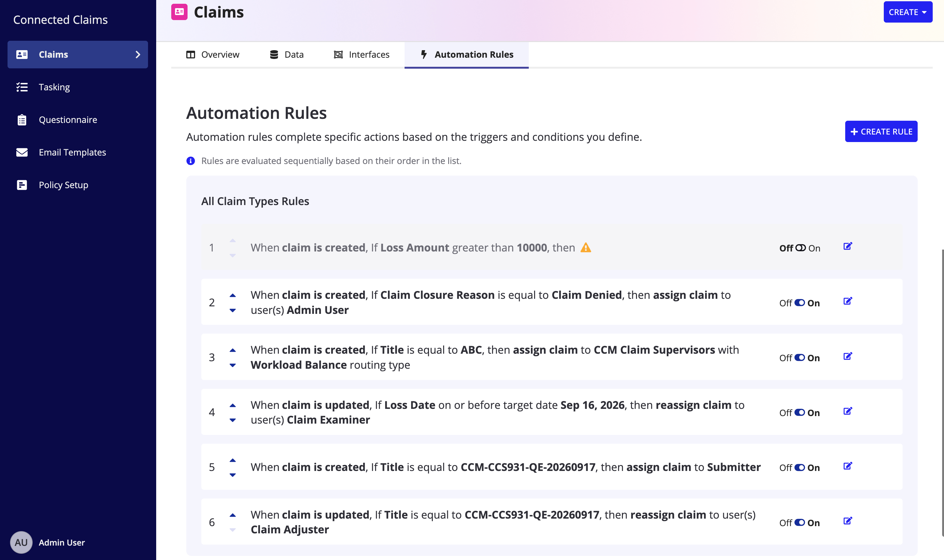
Task: Click rule 2 Claim Closure Reason text
Action: pos(437,295)
